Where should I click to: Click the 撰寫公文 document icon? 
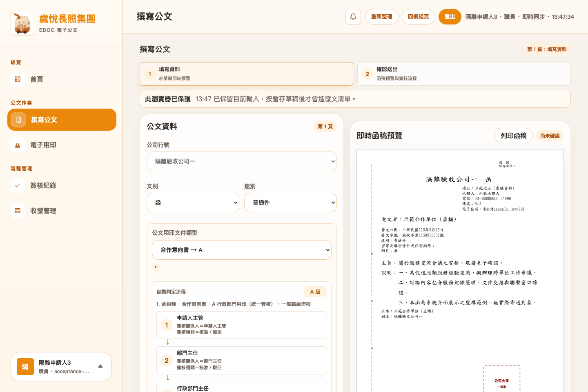coord(18,120)
